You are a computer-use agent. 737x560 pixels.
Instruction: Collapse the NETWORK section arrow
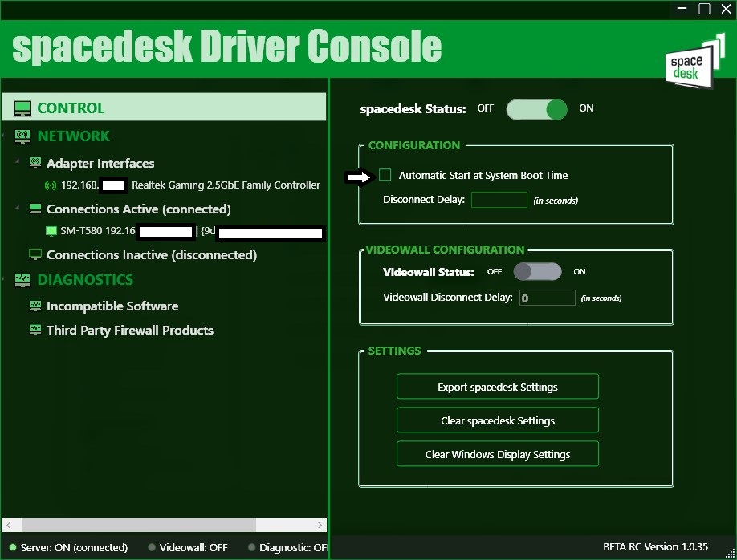3,136
